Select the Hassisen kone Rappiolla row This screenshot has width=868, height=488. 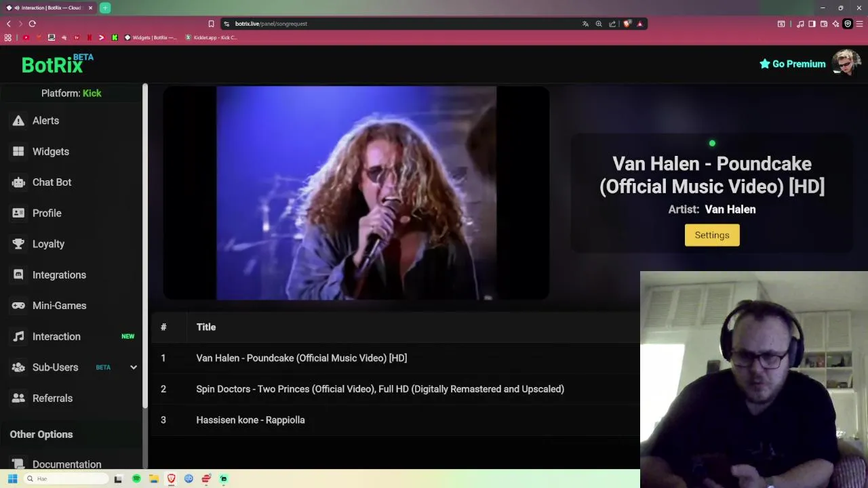(x=395, y=420)
